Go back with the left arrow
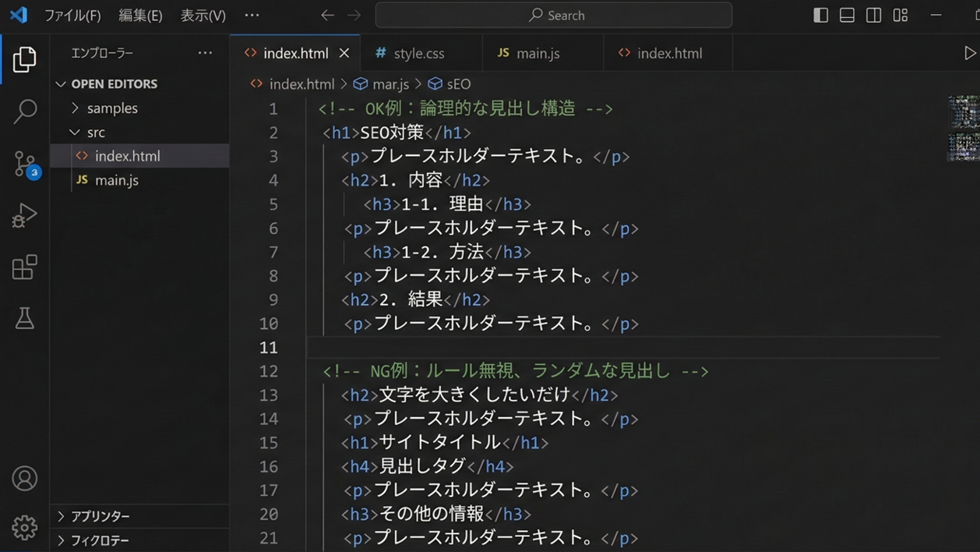980x552 pixels. [x=327, y=15]
